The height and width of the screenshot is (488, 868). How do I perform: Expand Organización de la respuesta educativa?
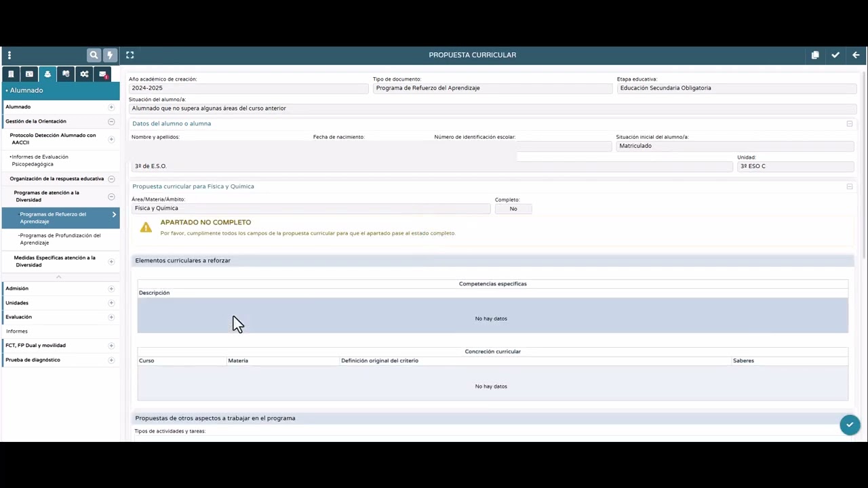tap(111, 179)
